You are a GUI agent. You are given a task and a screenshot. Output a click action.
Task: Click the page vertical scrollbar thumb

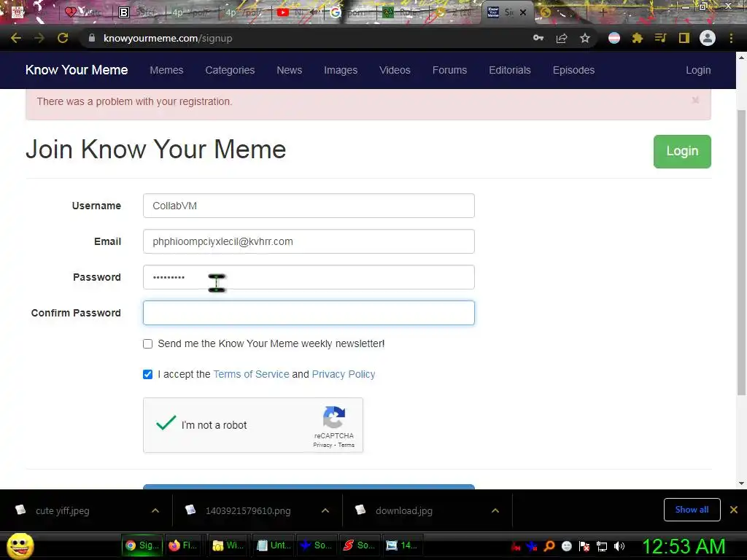741,252
